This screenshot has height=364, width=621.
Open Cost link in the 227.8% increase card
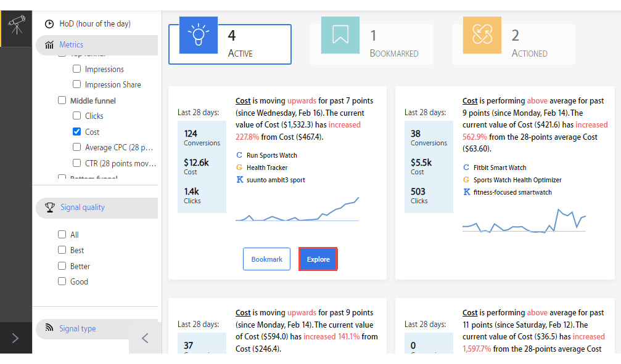click(x=243, y=101)
